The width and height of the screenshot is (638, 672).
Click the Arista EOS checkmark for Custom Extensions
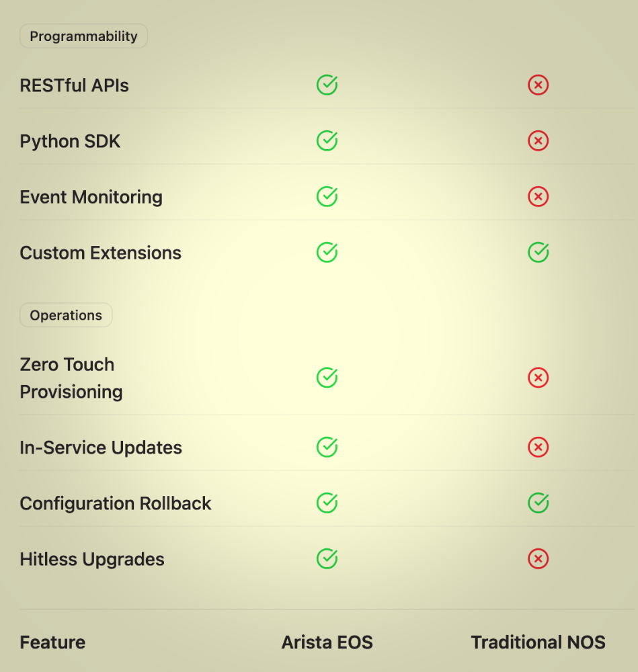coord(327,253)
